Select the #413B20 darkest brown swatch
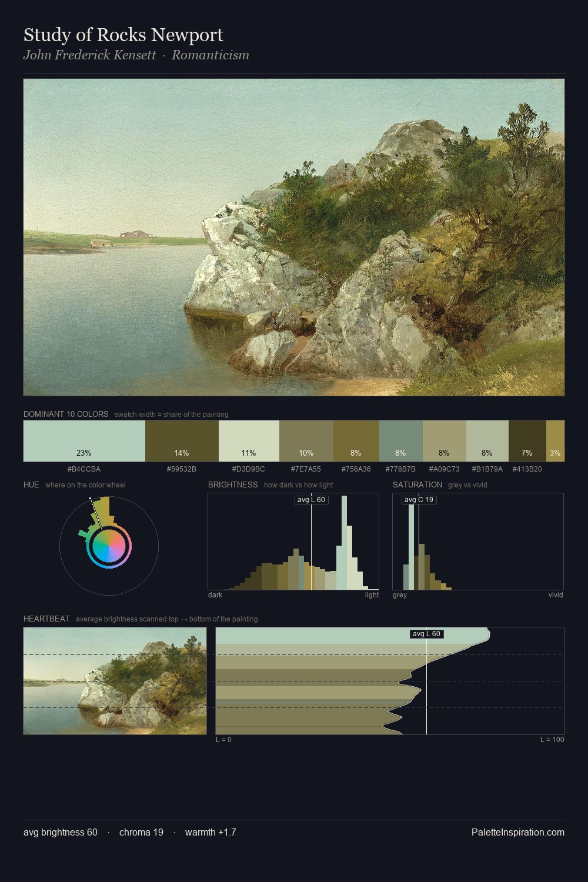Screen dimensions: 588x882 527,441
